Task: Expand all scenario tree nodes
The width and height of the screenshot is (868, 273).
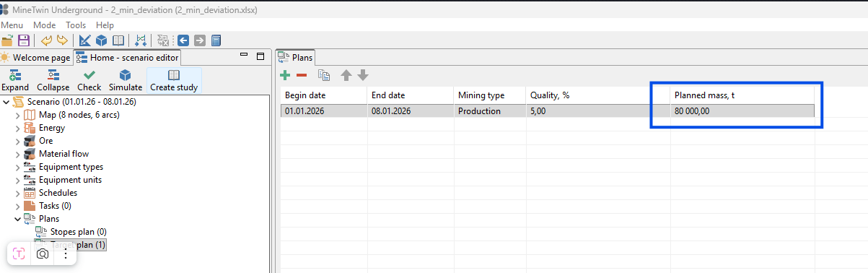Action: click(x=15, y=81)
